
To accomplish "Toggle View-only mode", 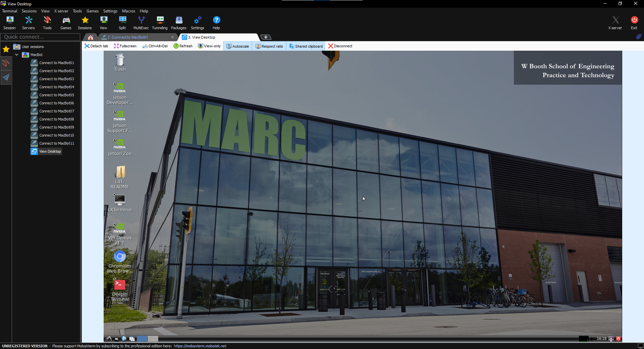I will click(x=209, y=46).
